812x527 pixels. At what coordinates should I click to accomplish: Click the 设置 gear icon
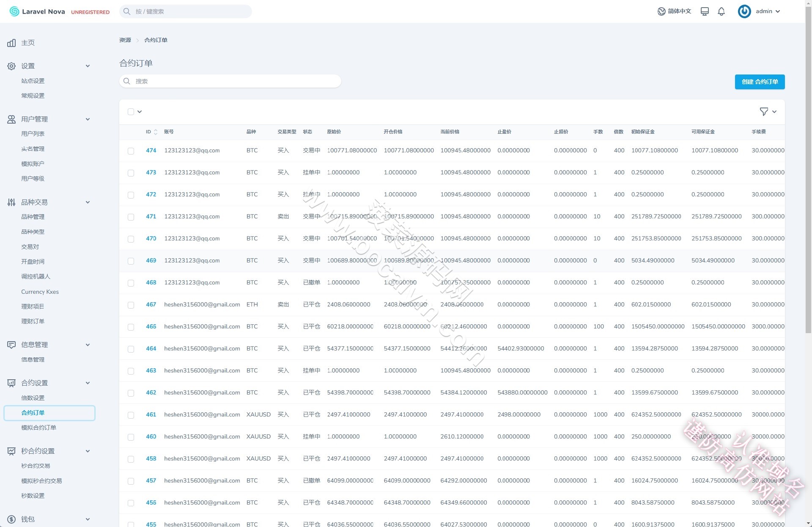pos(11,66)
